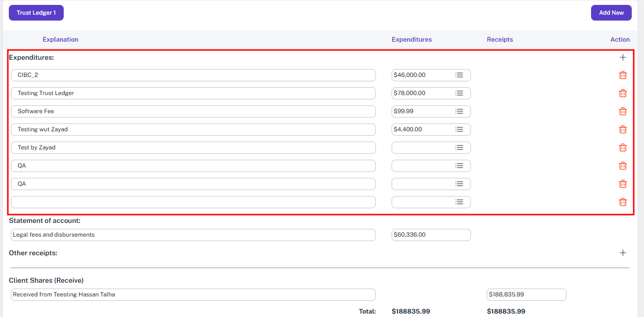Remove the Testing wut Zayad row
Image resolution: width=644 pixels, height=317 pixels.
click(x=622, y=129)
